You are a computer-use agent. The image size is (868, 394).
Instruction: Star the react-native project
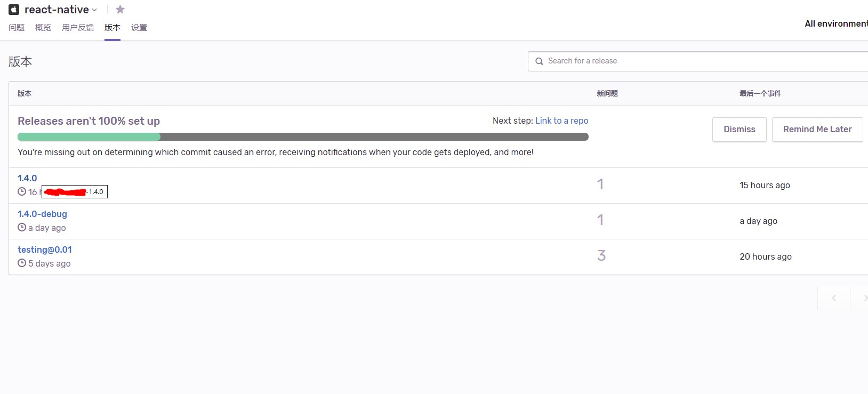point(120,9)
